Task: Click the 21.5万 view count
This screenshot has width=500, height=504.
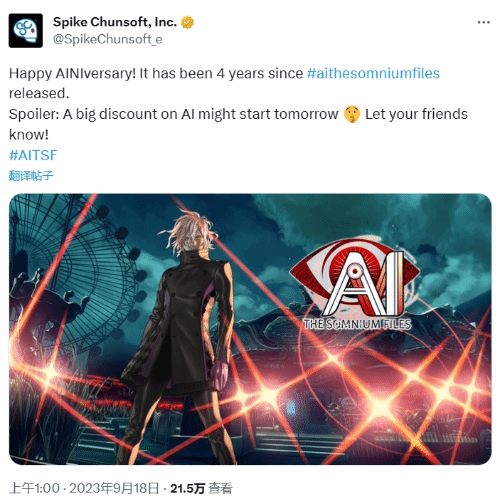Action: (187, 489)
